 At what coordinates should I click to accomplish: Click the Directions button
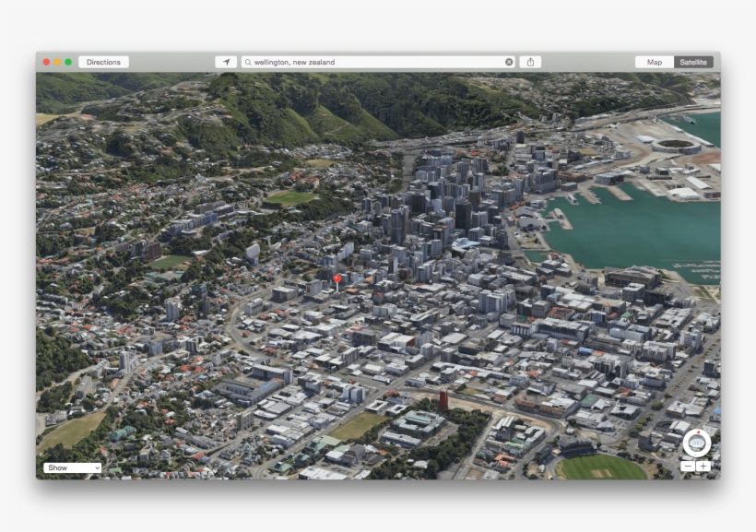104,62
